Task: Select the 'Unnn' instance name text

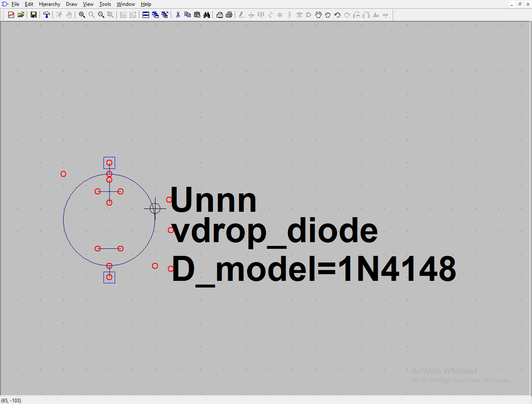Action: pyautogui.click(x=214, y=200)
